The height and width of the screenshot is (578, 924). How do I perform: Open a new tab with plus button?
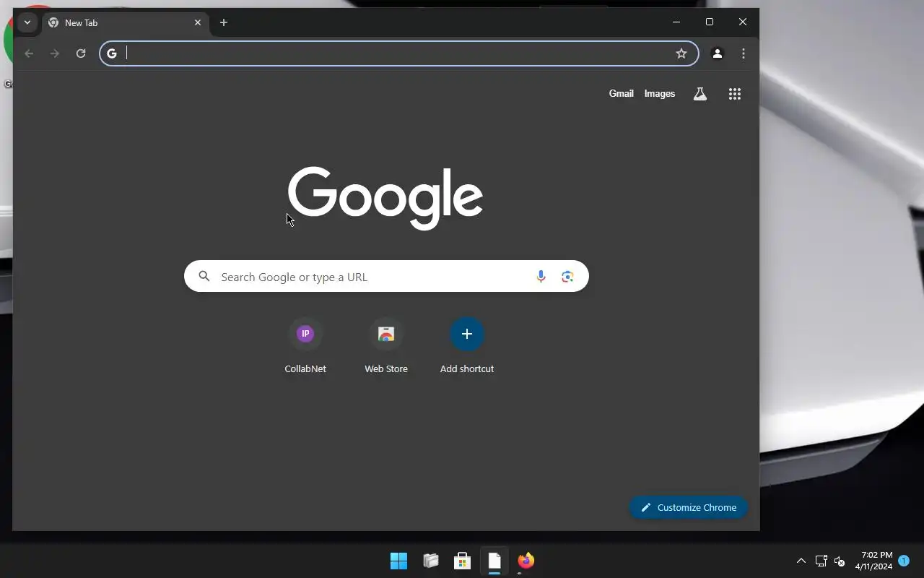pos(224,22)
